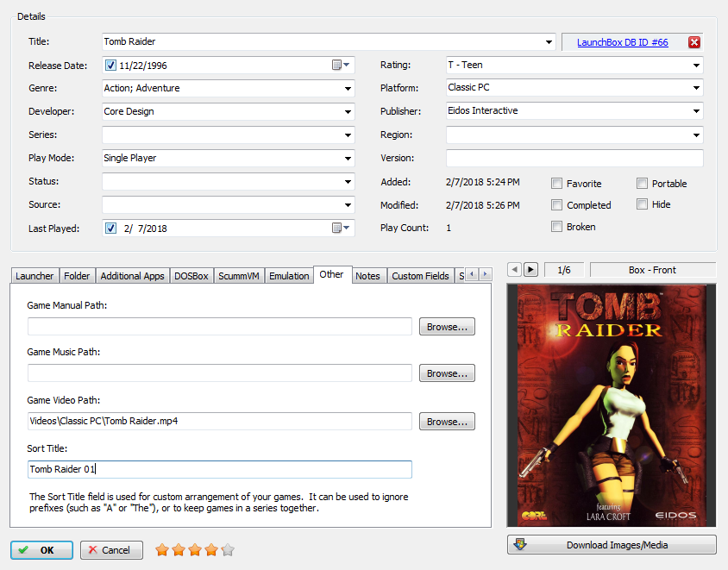Show previous image with left arrow
The image size is (728, 570).
click(514, 269)
